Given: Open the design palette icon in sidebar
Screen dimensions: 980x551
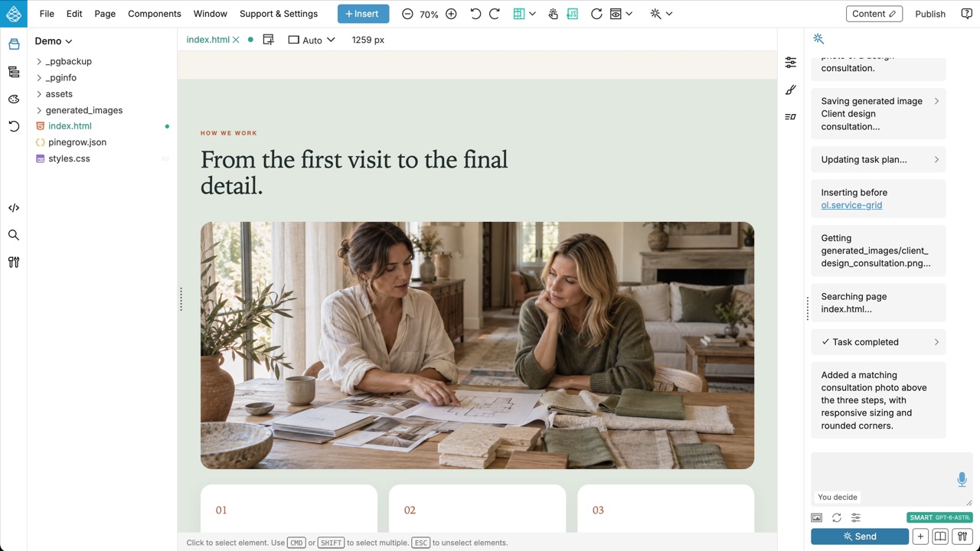Looking at the screenshot, I should tap(14, 99).
